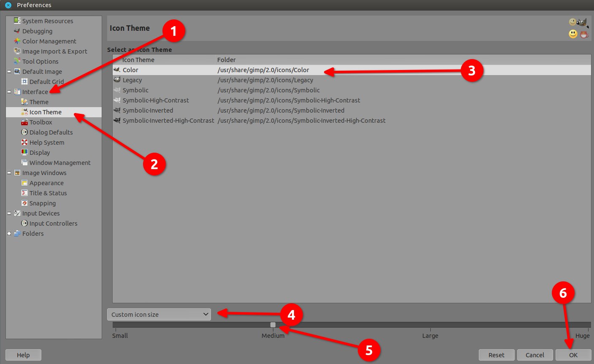The image size is (594, 364).
Task: Click the Interface icon in tree
Action: (x=17, y=92)
